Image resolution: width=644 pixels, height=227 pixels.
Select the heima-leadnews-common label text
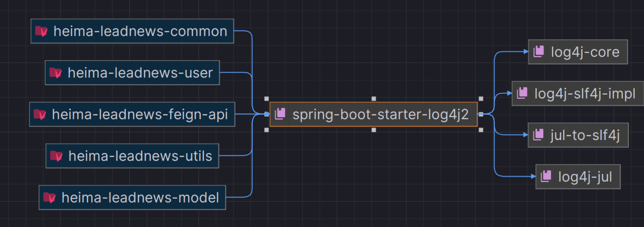tap(140, 31)
